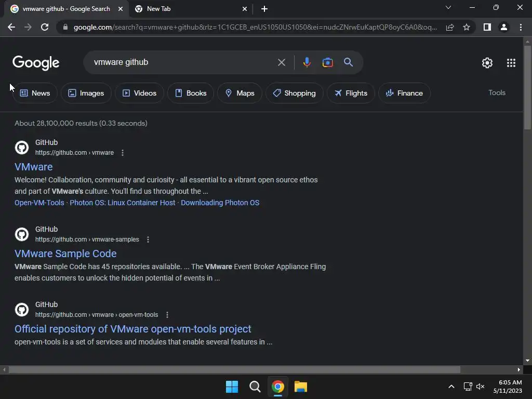The image size is (532, 399).
Task: Switch to the Maps filter
Action: tap(240, 93)
